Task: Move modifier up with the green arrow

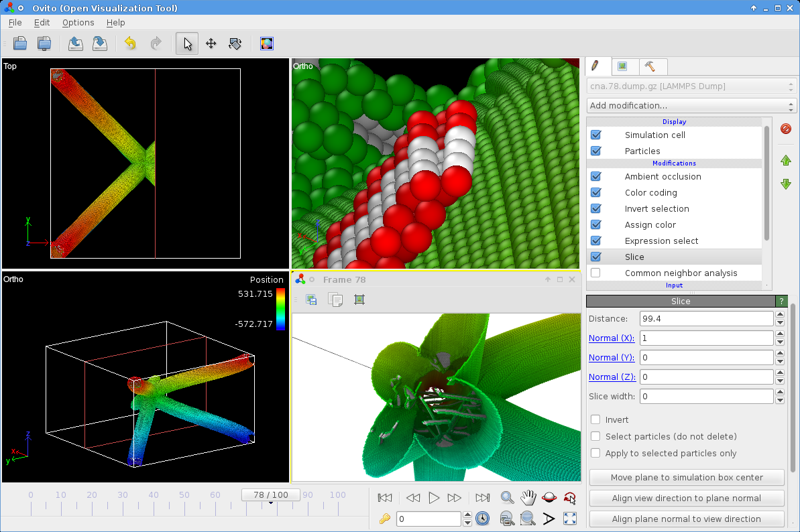Action: pos(786,161)
